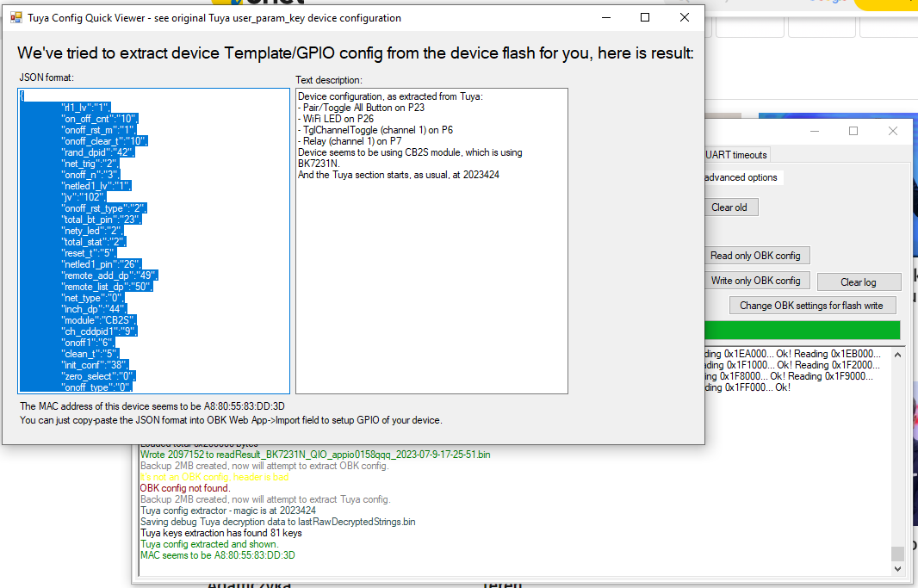Click the Text description label
Image resolution: width=918 pixels, height=588 pixels.
(329, 79)
